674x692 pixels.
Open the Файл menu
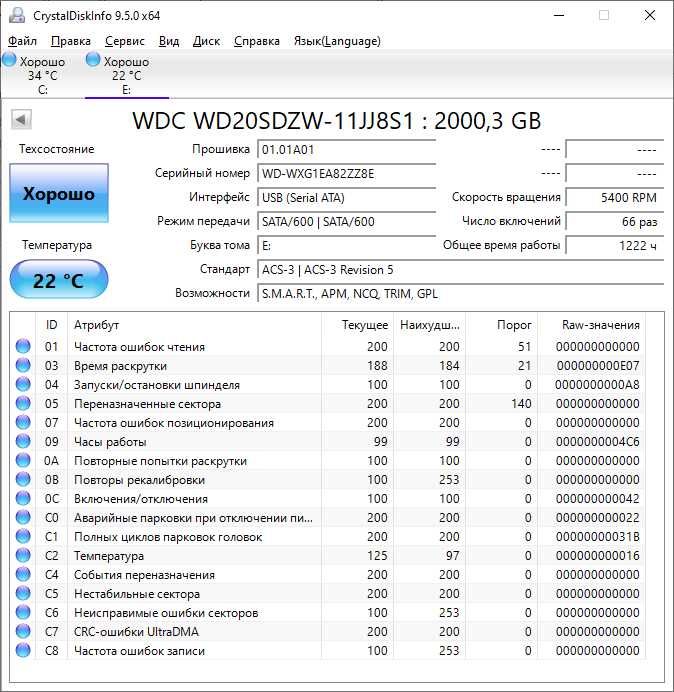(x=22, y=41)
